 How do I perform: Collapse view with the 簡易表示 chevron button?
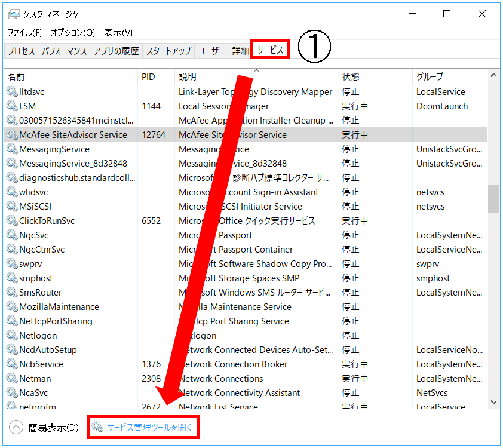coord(17,427)
